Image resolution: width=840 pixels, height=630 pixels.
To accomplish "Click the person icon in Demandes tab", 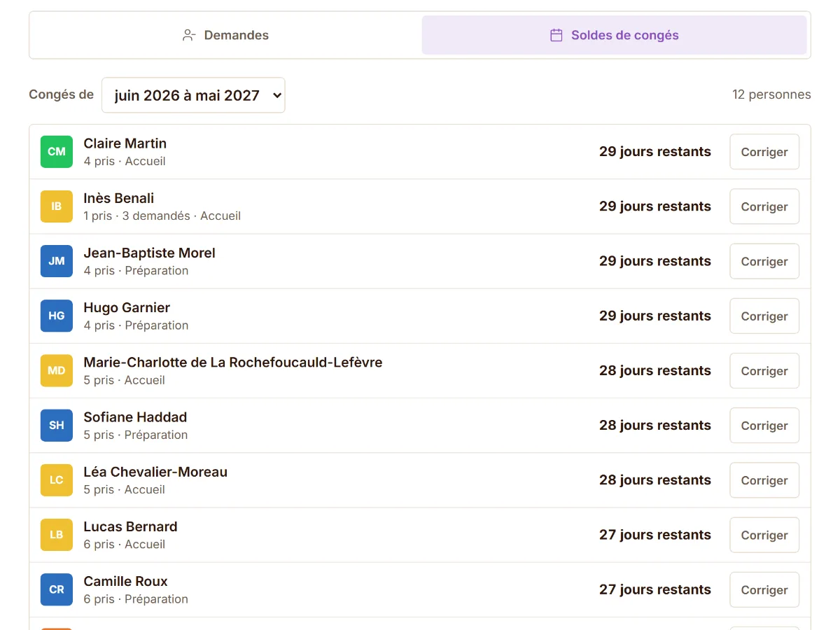I will point(188,35).
